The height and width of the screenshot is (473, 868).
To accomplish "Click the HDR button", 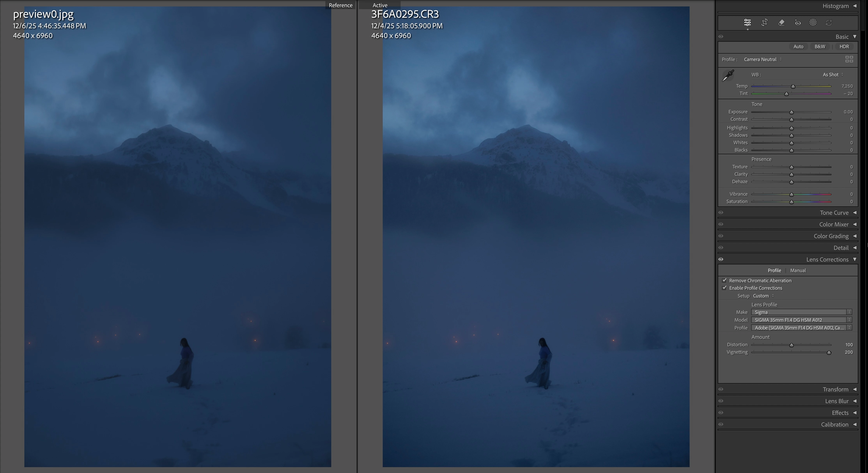I will [844, 47].
